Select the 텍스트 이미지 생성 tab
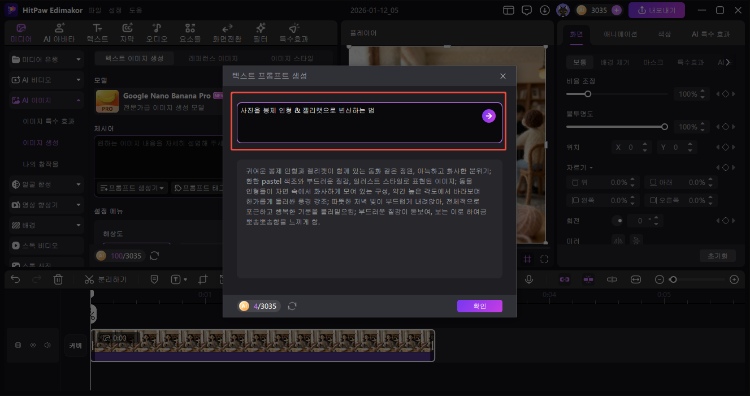 (134, 58)
